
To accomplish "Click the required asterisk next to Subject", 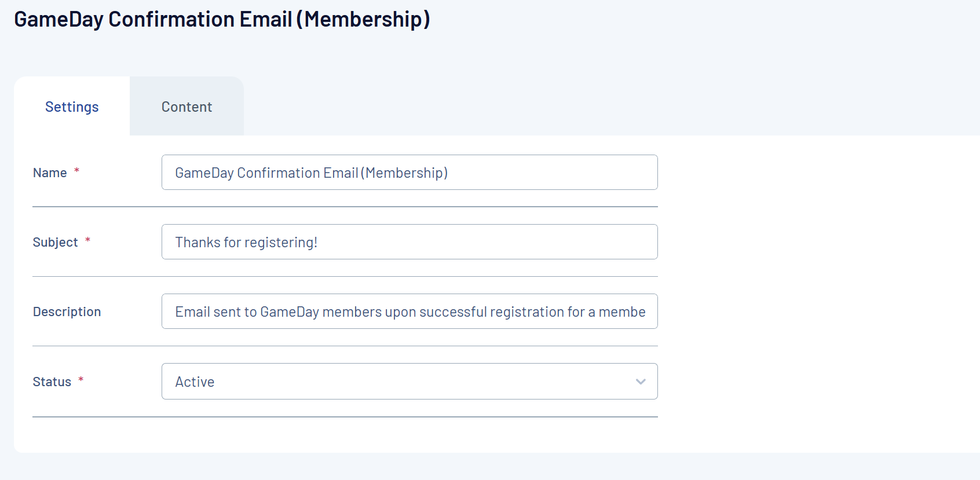I will [x=87, y=240].
